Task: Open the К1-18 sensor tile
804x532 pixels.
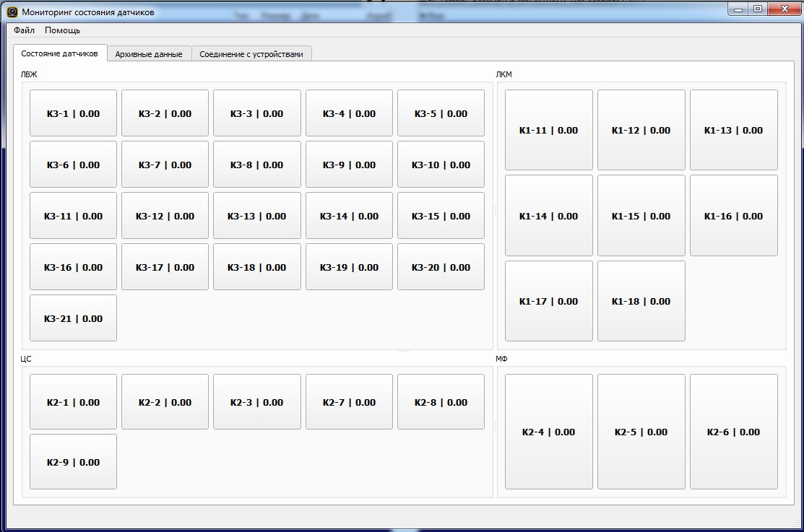Action: [641, 301]
